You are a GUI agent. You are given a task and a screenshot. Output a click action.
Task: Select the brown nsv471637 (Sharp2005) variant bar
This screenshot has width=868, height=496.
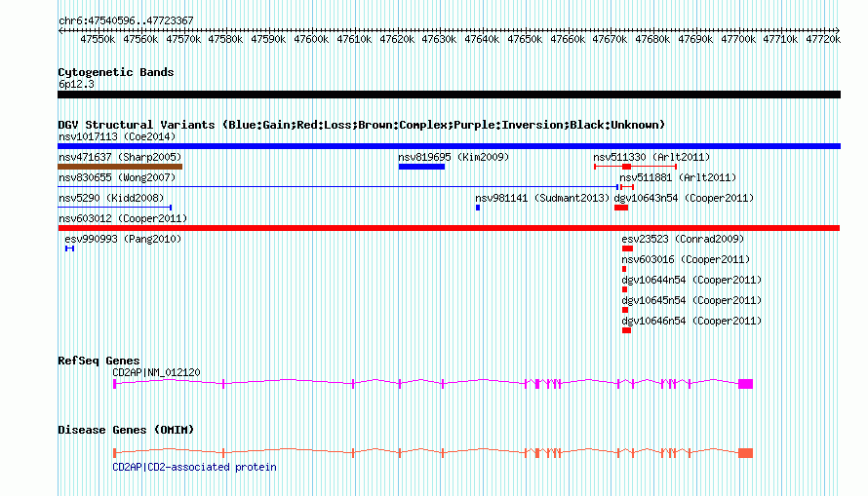pos(120,167)
